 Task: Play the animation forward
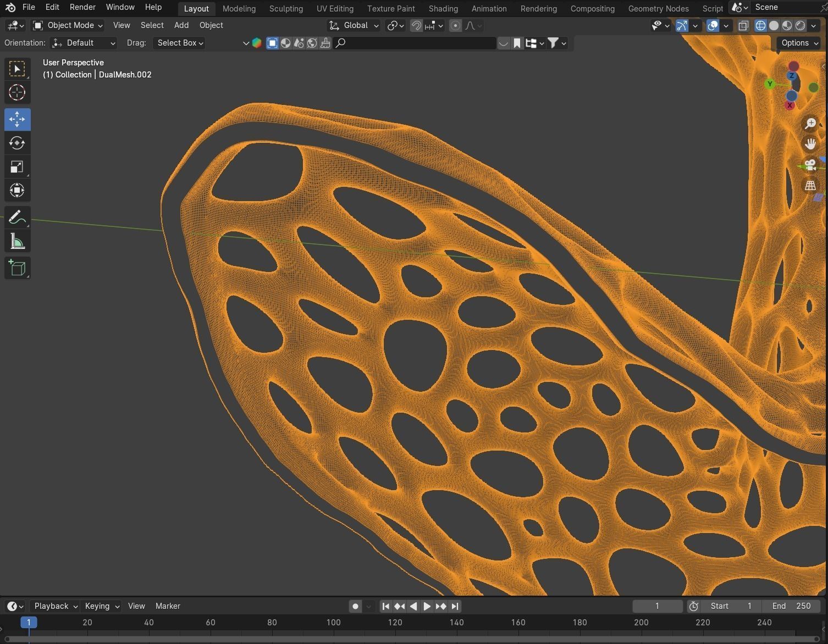point(427,606)
